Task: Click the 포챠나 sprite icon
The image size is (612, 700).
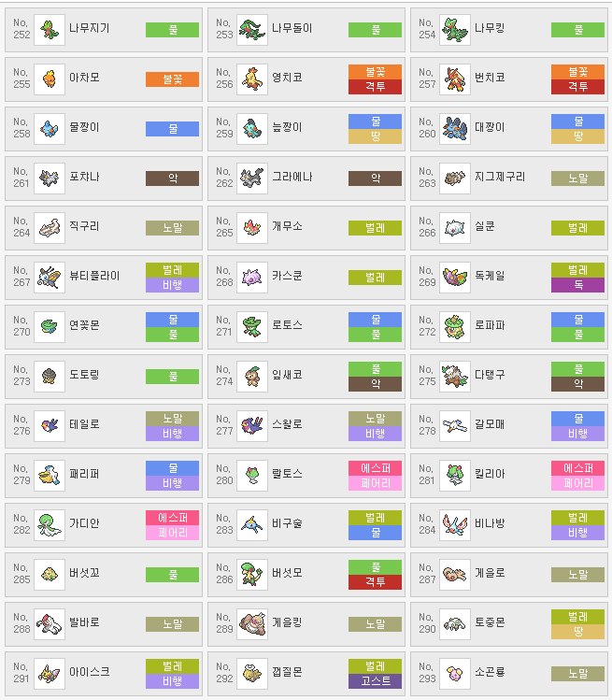Action: (x=50, y=179)
